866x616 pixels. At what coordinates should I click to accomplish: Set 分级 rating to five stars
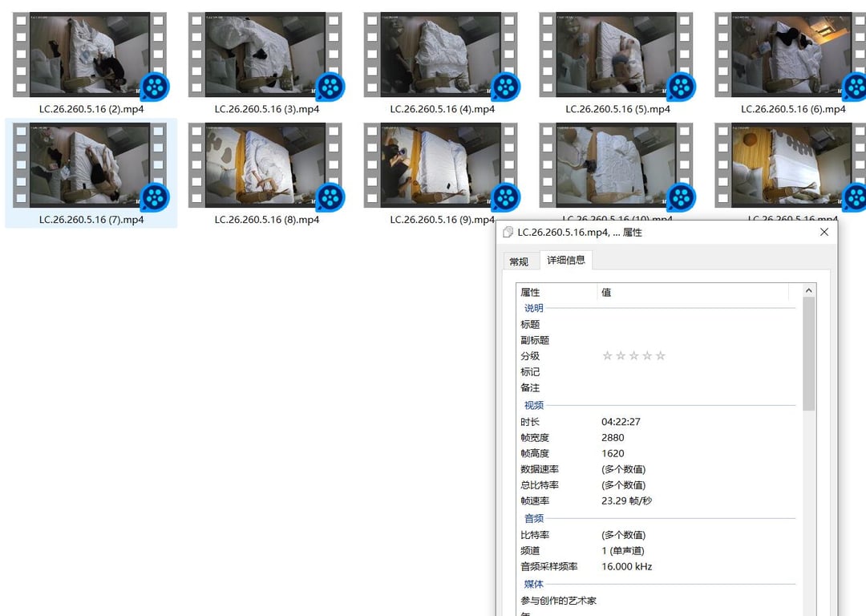tap(661, 356)
